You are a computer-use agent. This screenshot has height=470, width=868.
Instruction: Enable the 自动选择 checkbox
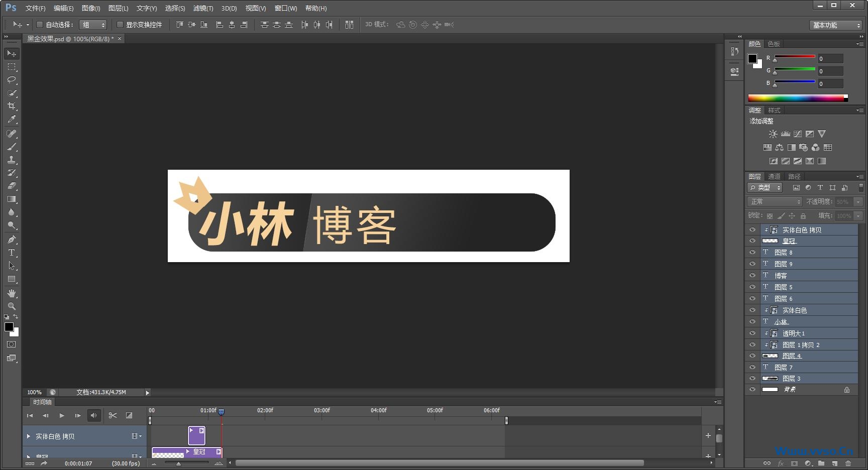40,25
